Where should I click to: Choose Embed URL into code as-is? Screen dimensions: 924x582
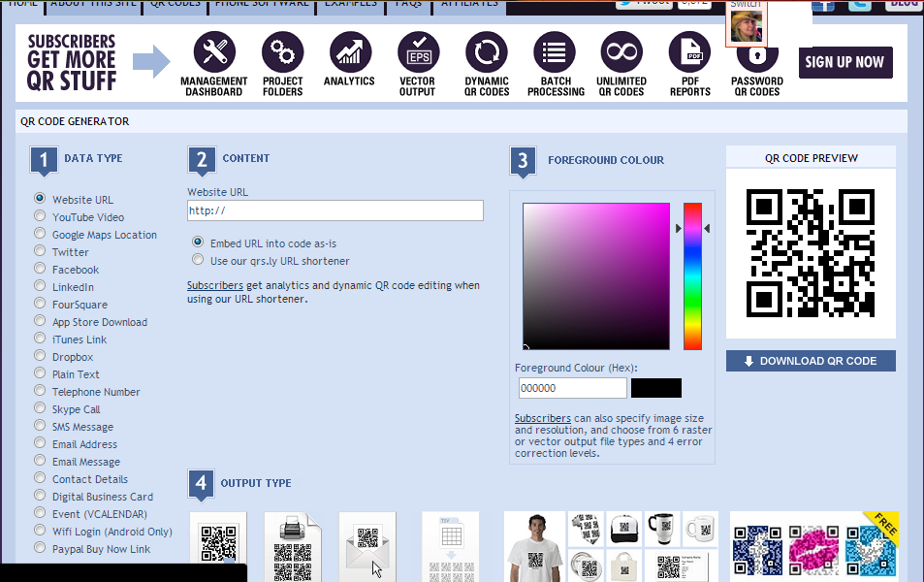click(198, 242)
